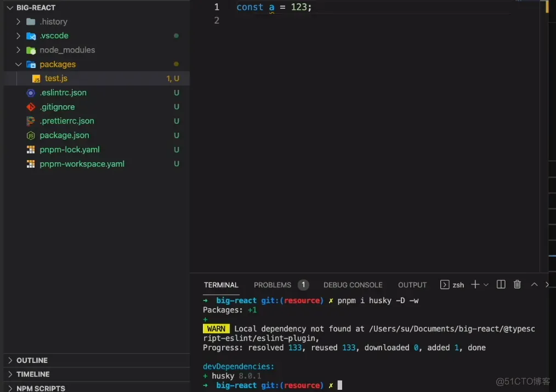556x392 pixels.
Task: Click the '1, U' badge on test.js
Action: pyautogui.click(x=173, y=78)
